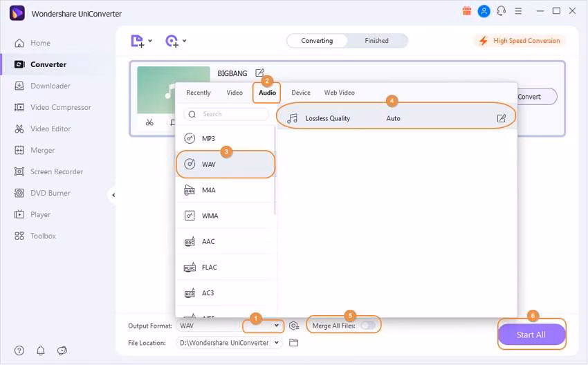This screenshot has width=588, height=365.
Task: Toggle Merge All Files switch
Action: (368, 326)
